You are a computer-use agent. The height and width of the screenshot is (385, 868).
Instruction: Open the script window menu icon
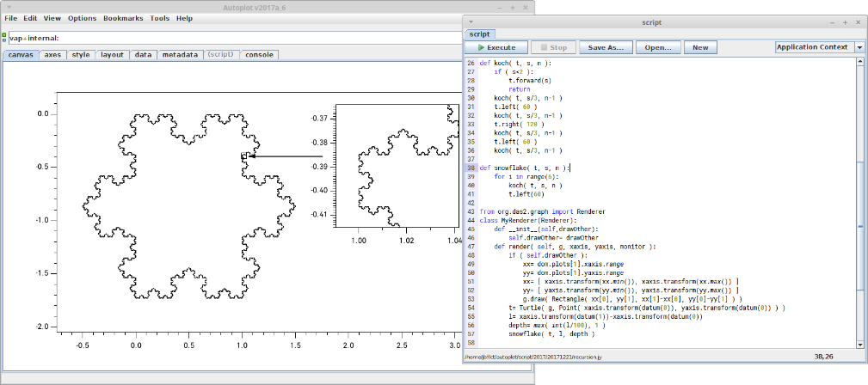[x=471, y=22]
